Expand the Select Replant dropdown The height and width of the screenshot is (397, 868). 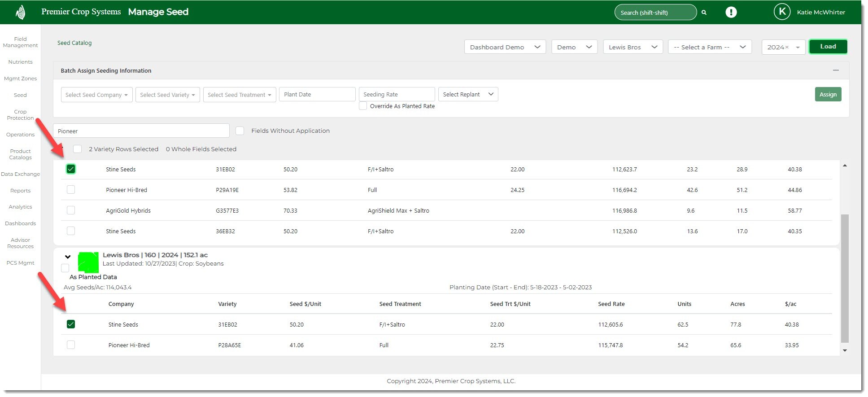point(468,95)
